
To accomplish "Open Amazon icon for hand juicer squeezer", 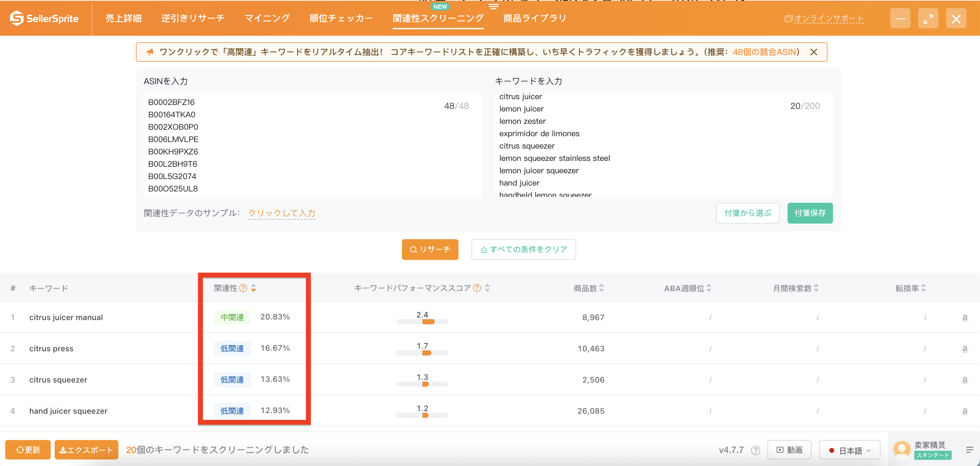I will (x=965, y=411).
